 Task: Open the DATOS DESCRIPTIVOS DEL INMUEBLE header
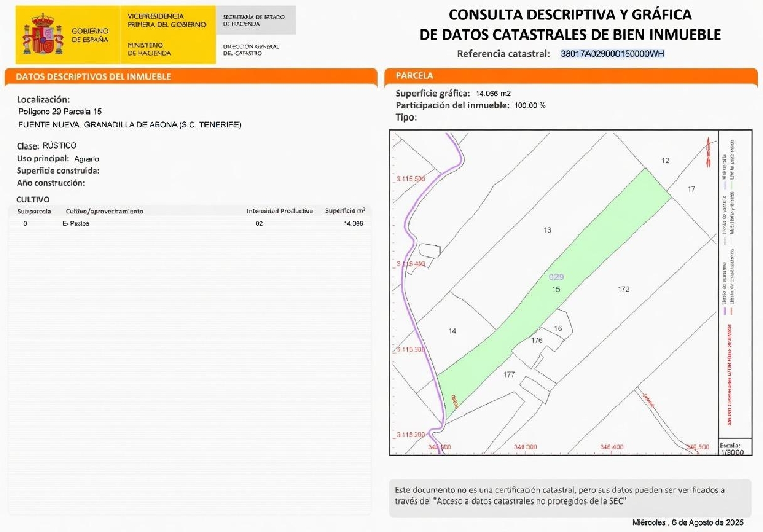click(x=94, y=76)
